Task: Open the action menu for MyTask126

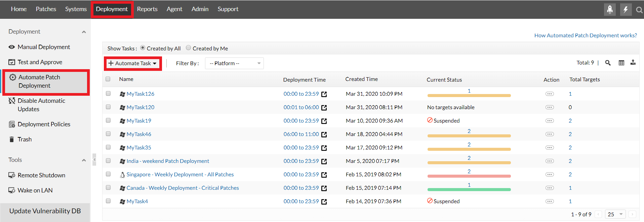Action: coord(550,94)
